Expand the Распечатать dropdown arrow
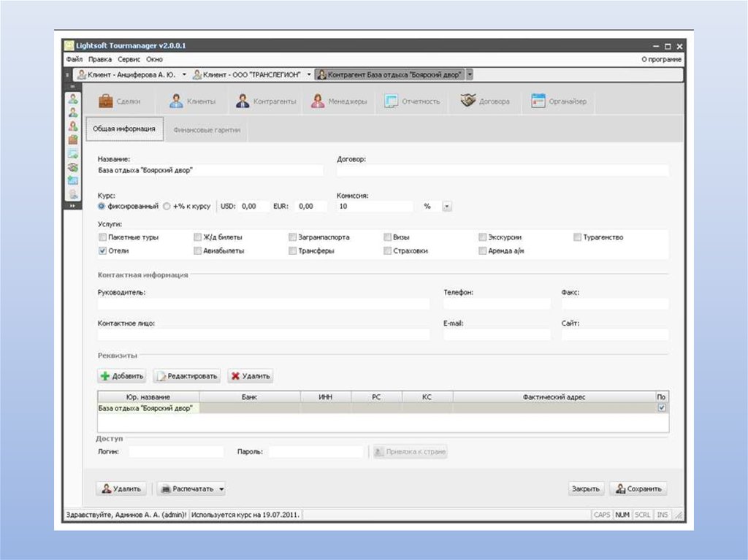 pos(221,489)
